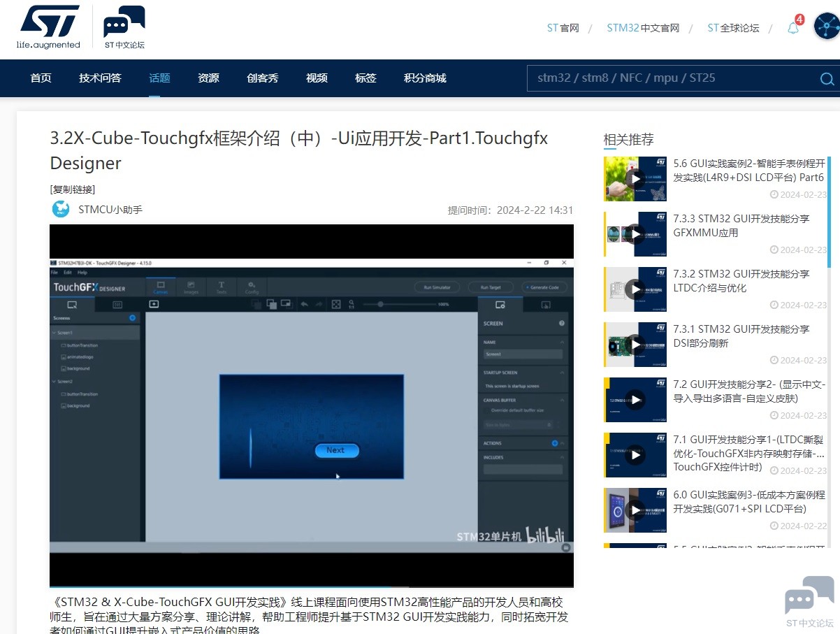Screen dimensions: 840x634
Task: Open the STM32中文官网 link
Action: pyautogui.click(x=643, y=28)
